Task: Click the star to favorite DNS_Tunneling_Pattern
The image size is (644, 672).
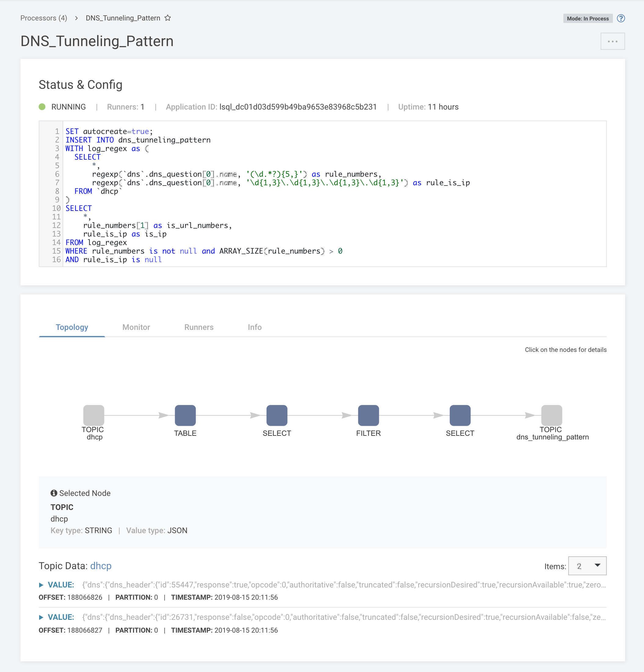Action: coord(168,18)
